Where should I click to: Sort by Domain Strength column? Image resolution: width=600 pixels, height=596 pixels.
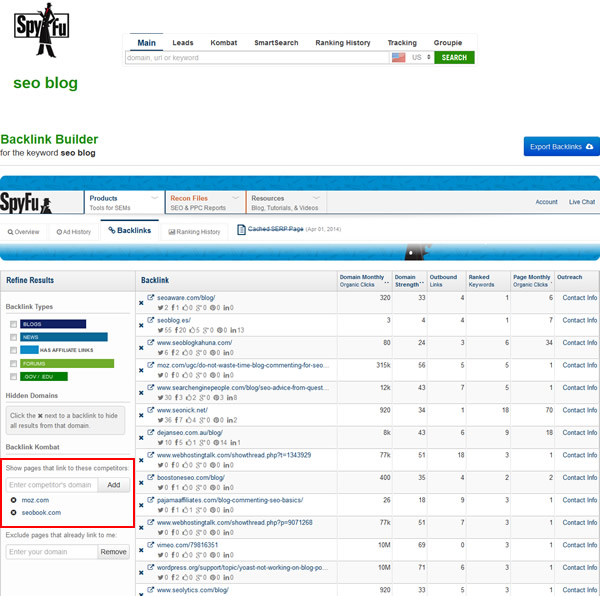pyautogui.click(x=409, y=281)
